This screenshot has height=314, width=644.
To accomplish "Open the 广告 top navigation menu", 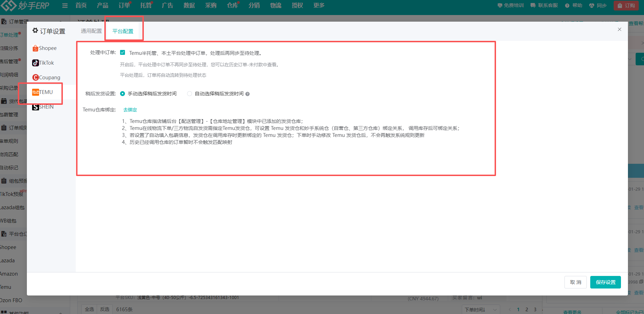I will (168, 6).
